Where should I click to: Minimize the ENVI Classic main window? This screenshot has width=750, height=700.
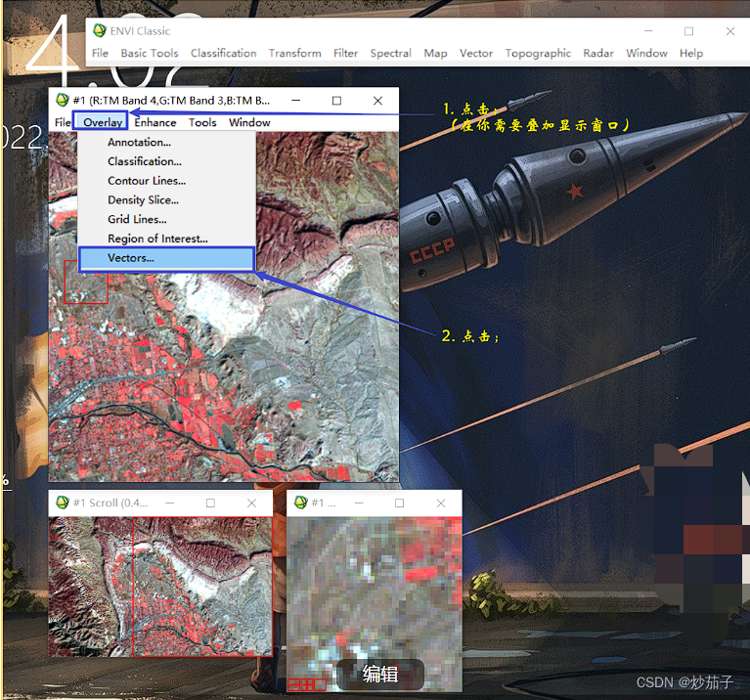648,31
